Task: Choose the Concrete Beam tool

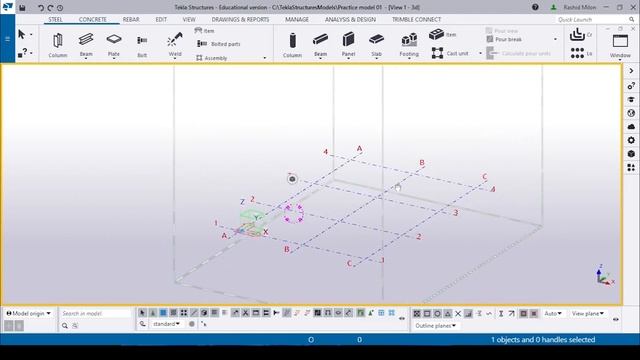Action: tap(320, 44)
